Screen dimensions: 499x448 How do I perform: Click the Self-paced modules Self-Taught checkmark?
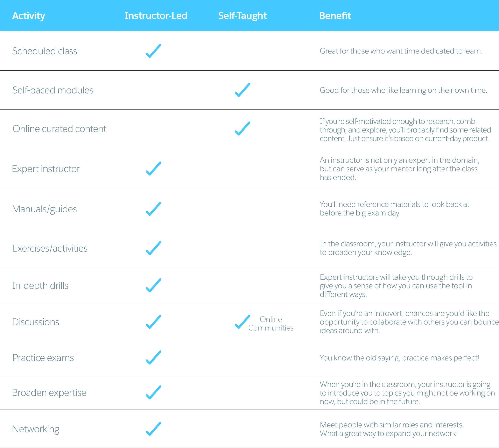[242, 90]
